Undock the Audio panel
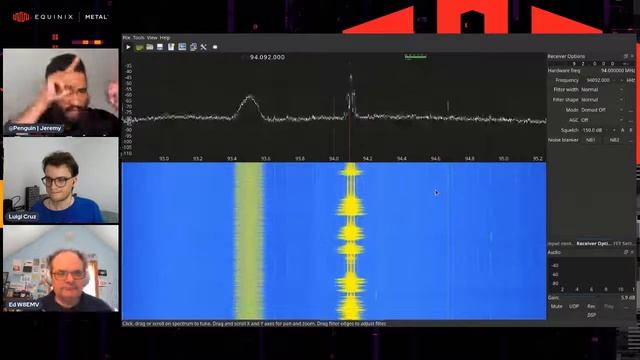The width and height of the screenshot is (640, 360). click(626, 252)
